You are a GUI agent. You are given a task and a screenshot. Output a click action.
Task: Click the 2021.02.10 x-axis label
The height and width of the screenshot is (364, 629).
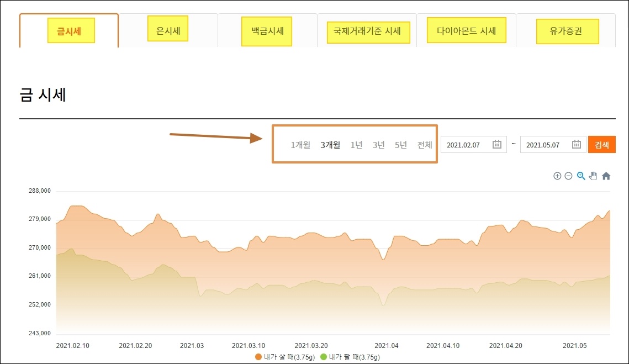(x=72, y=346)
